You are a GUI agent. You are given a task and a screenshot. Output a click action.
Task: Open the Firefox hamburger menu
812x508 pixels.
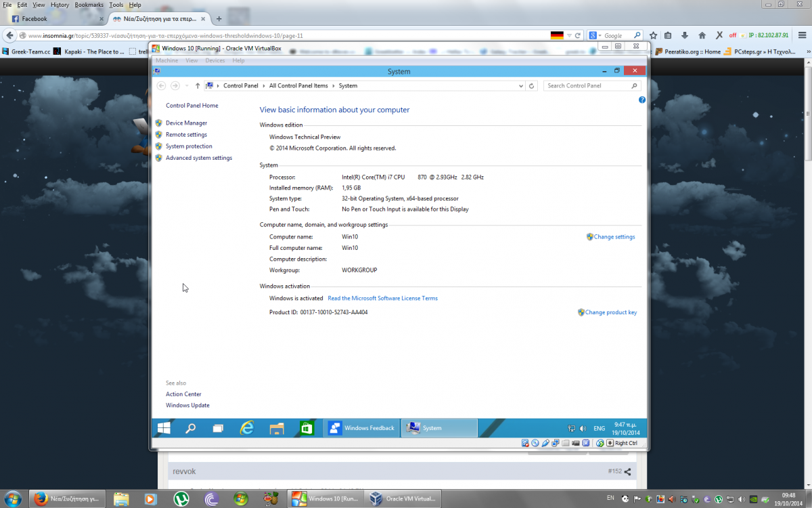pos(801,35)
